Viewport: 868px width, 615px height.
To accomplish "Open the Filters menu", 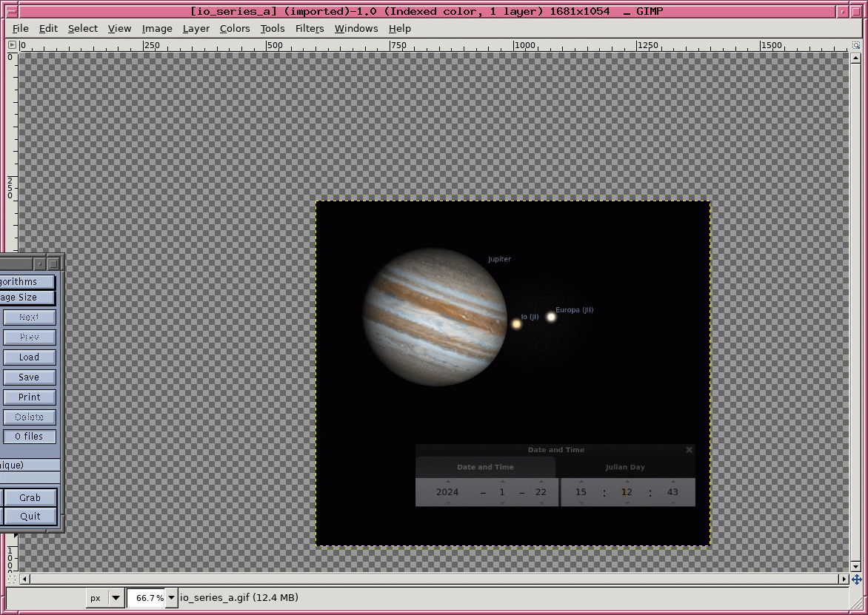I will [x=309, y=29].
